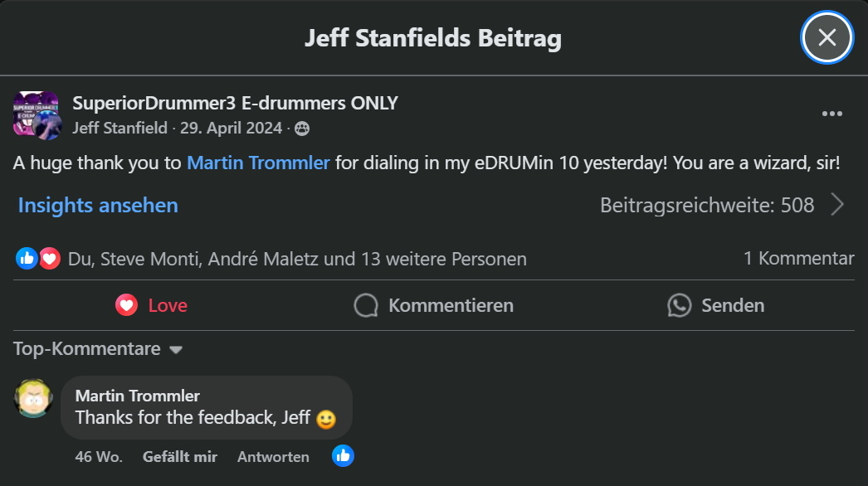The height and width of the screenshot is (486, 868).
Task: Click the Kommentieren speech bubble button
Action: point(433,305)
